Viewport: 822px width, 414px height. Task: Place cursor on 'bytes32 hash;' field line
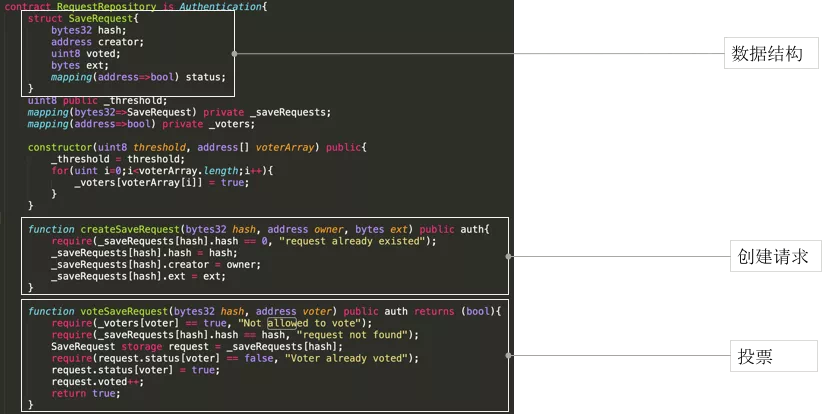pyautogui.click(x=89, y=30)
